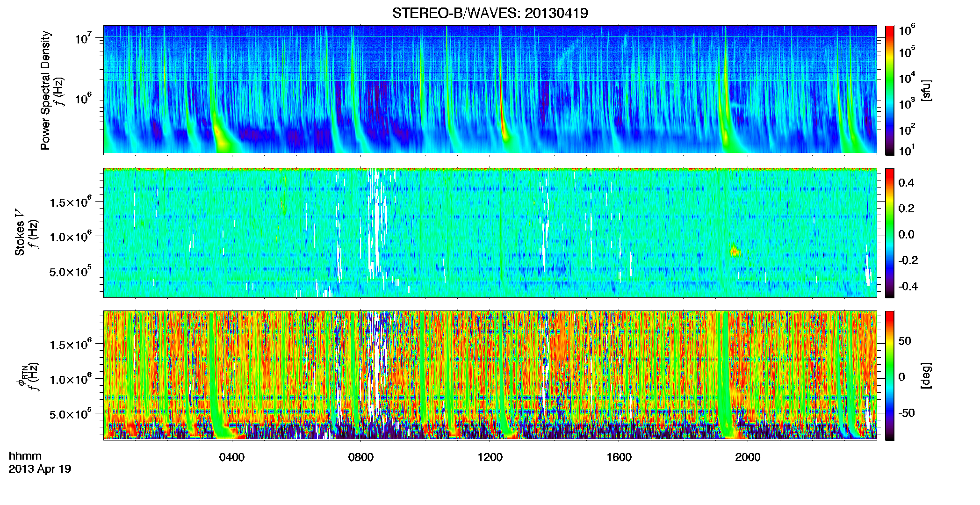Click inside the Stokes V spectrogram panel
Image resolution: width=980 pixels, height=505 pixels.
pos(490,232)
